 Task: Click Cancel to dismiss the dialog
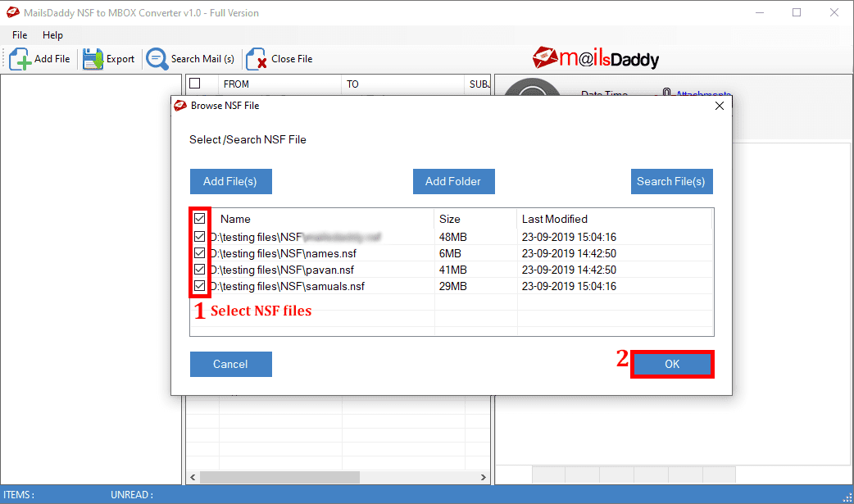(x=230, y=364)
